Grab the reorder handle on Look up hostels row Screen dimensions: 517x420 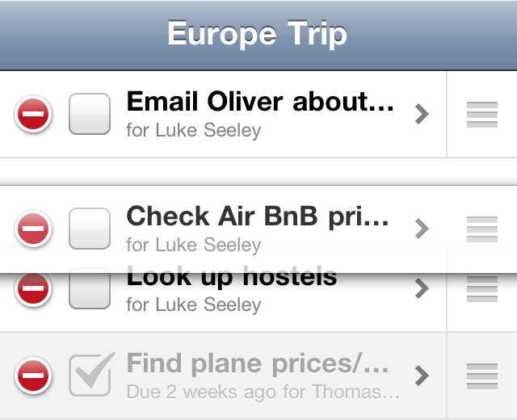click(x=482, y=289)
